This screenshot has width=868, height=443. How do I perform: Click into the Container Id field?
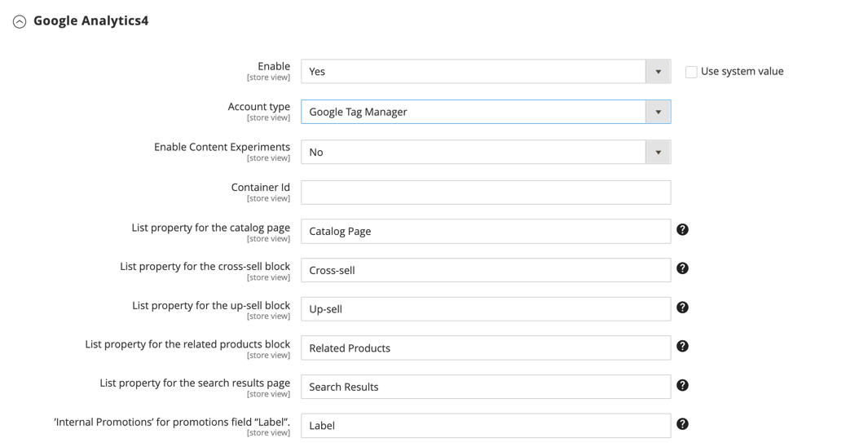click(485, 193)
